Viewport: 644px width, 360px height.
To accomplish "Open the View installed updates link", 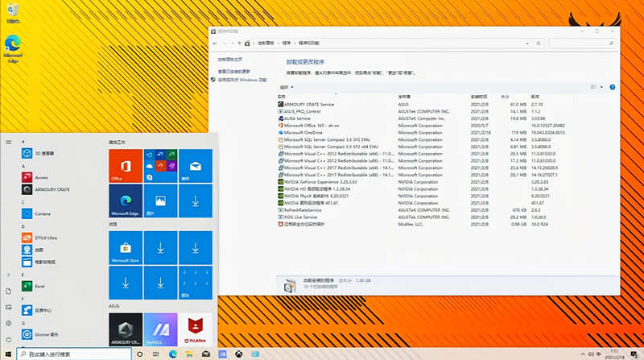I will click(x=233, y=72).
